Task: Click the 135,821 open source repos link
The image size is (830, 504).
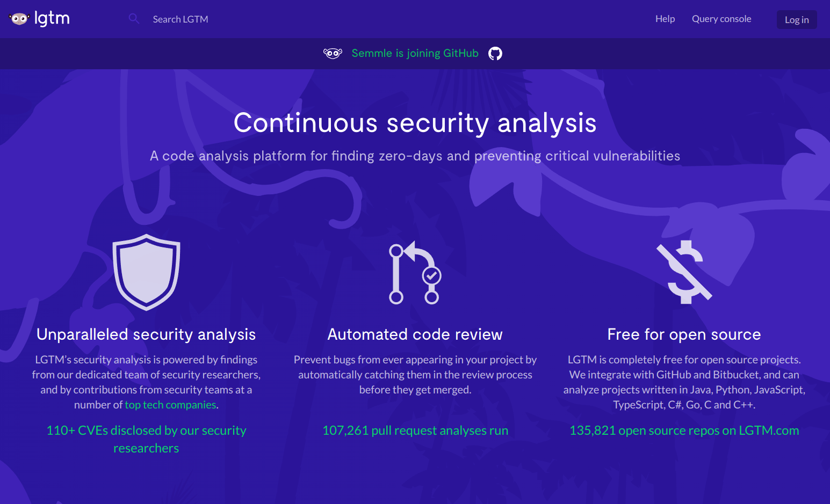Action: tap(684, 430)
